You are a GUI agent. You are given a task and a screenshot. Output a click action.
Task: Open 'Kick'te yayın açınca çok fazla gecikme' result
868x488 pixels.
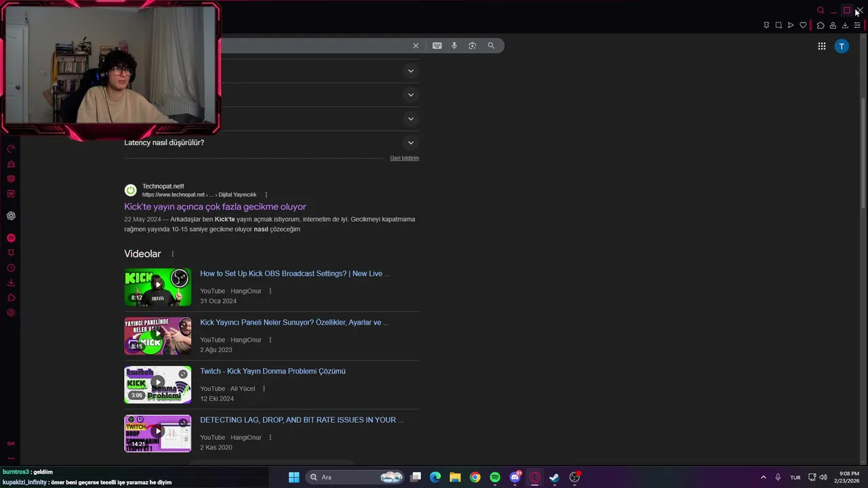pyautogui.click(x=215, y=207)
